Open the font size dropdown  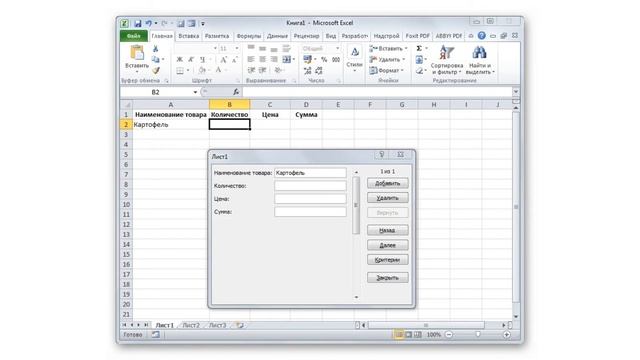coord(237,49)
